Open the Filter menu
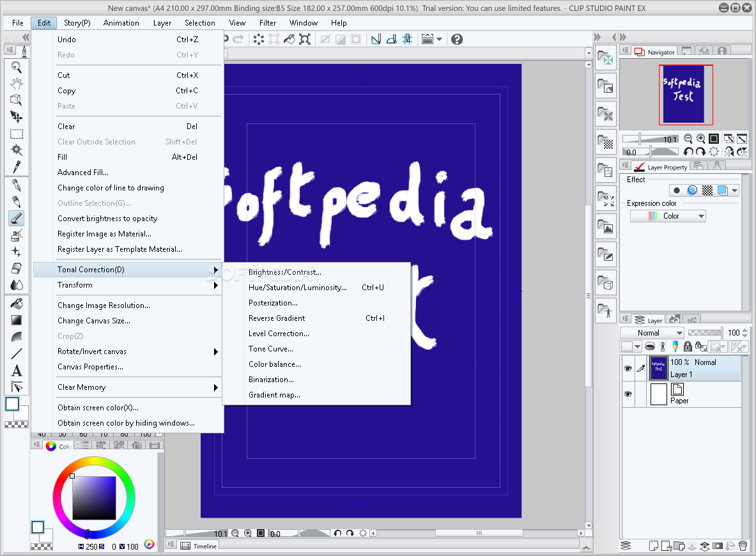This screenshot has height=556, width=756. pos(268,22)
